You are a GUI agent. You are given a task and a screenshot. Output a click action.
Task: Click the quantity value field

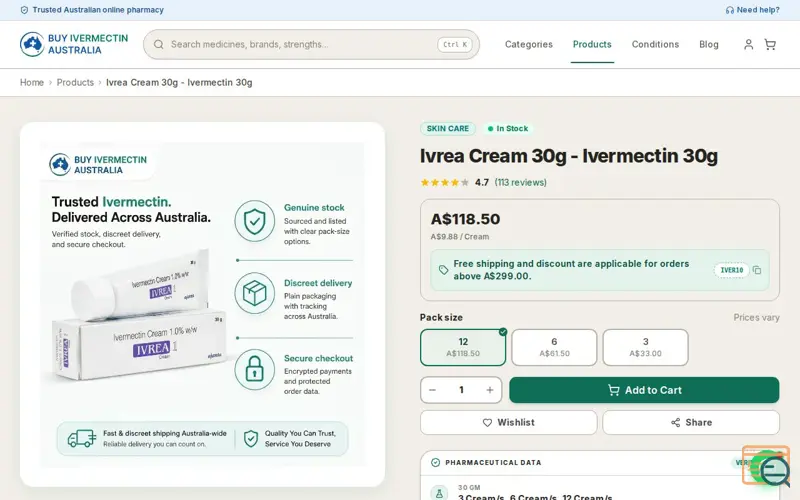point(461,390)
